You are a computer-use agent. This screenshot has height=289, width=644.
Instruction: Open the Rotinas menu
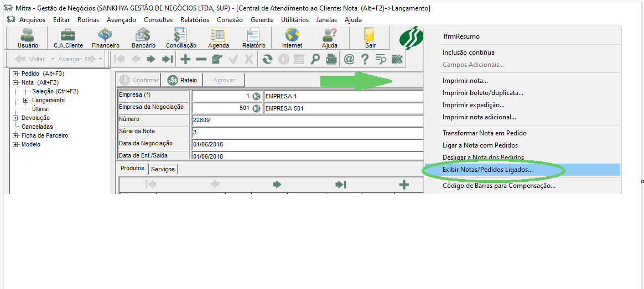89,20
